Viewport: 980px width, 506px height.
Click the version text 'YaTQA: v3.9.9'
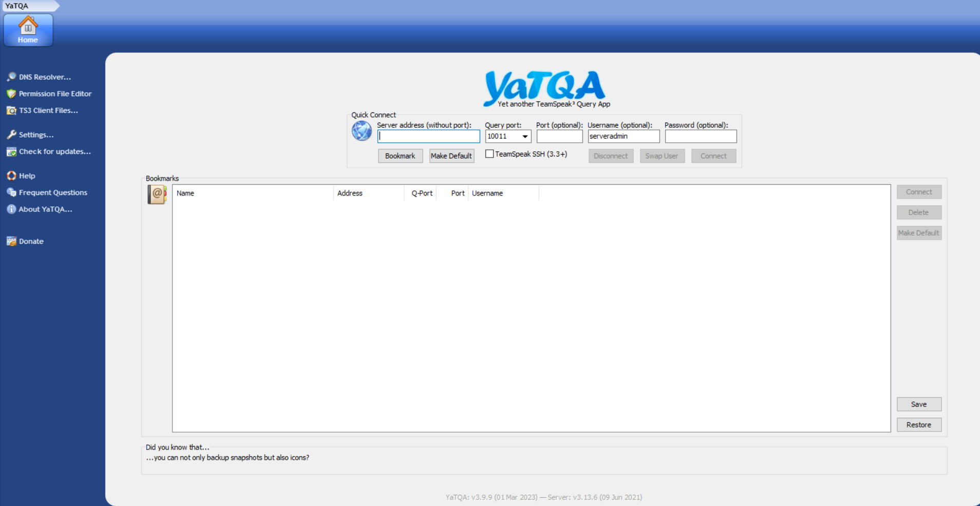coord(469,497)
